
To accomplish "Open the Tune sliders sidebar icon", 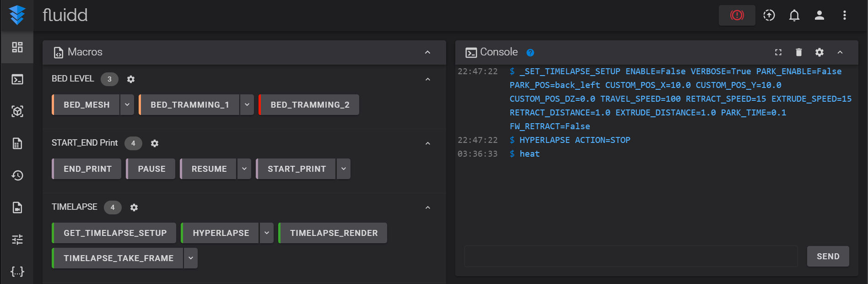I will [17, 240].
